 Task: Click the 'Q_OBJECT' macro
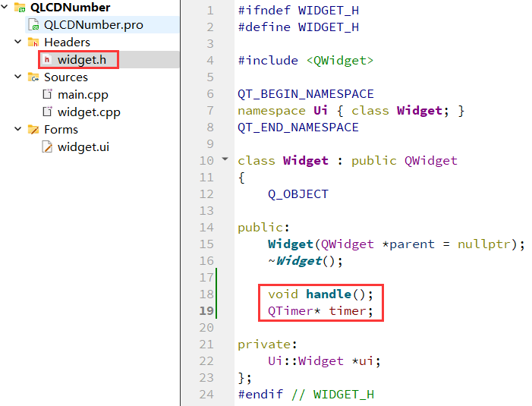[x=298, y=194]
